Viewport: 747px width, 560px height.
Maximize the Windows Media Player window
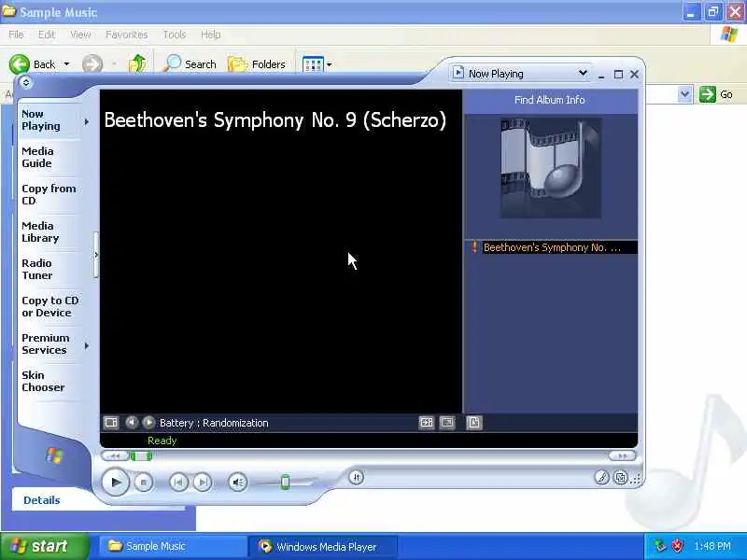point(618,75)
